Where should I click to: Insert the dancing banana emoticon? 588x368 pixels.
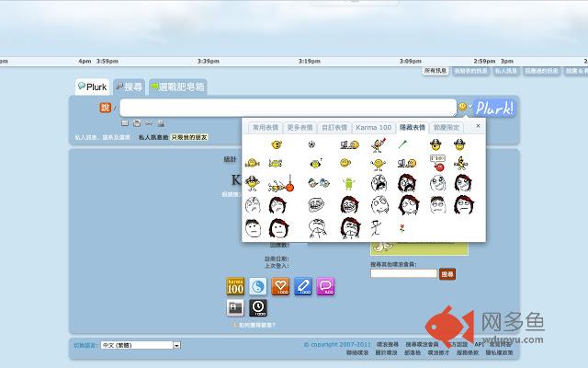(460, 163)
